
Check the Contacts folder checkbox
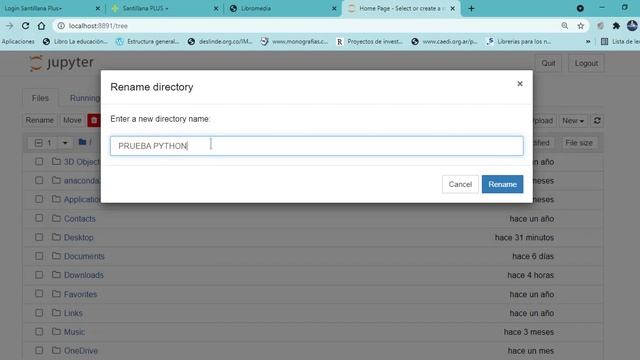(x=39, y=218)
